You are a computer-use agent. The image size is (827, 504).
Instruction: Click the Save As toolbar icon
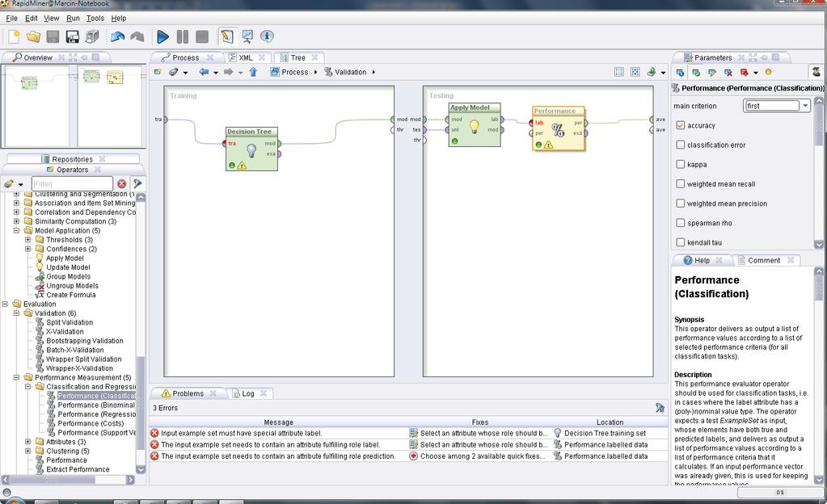(x=72, y=36)
